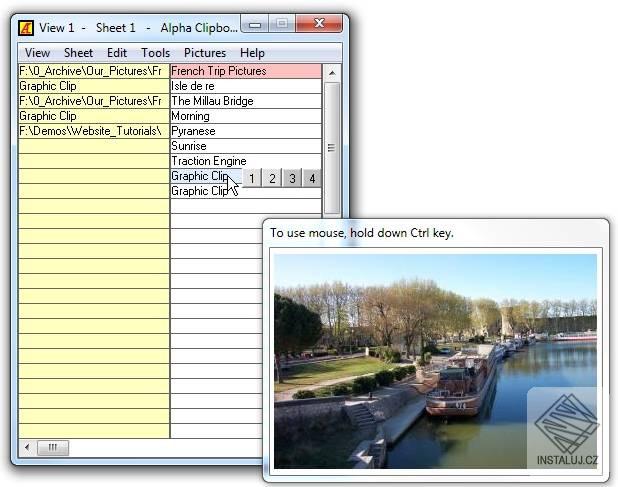
Task: Select the last Graphic Clip cell under Traction Engine
Action: pyautogui.click(x=246, y=191)
